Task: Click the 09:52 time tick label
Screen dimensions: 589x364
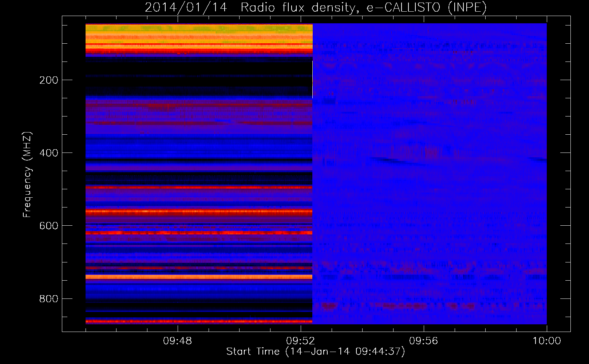Action: pyautogui.click(x=300, y=341)
